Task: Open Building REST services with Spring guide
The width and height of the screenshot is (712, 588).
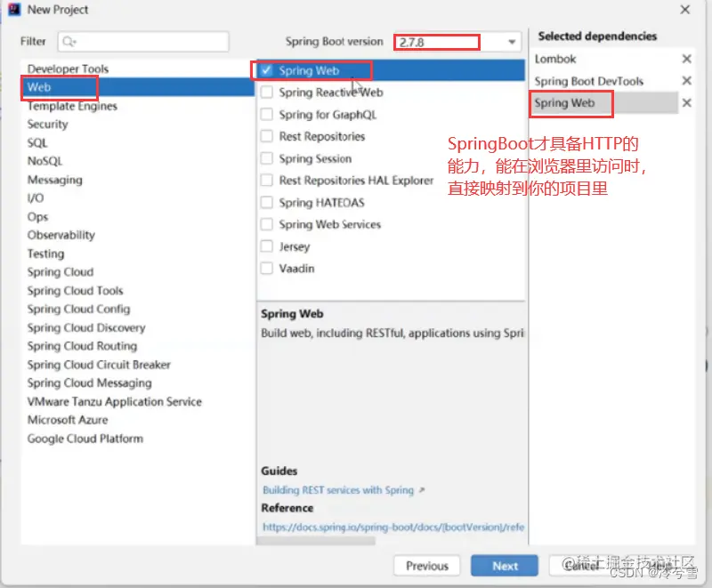Action: click(x=338, y=490)
